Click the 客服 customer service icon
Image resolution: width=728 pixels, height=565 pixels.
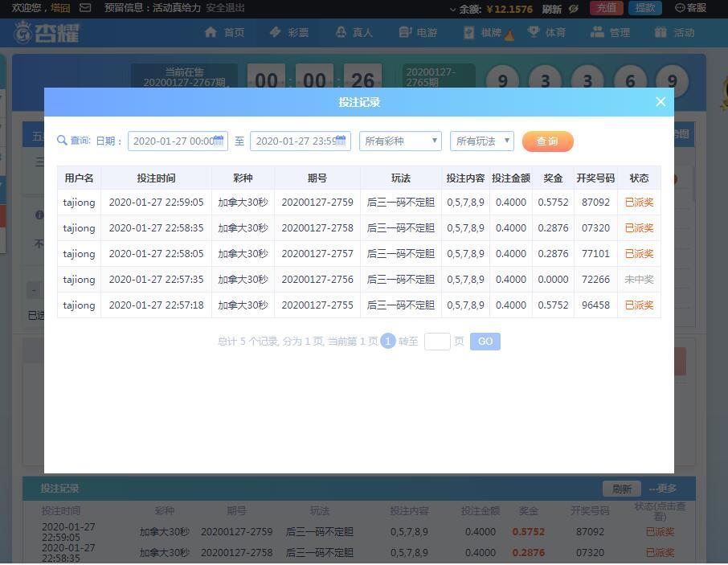[x=680, y=8]
